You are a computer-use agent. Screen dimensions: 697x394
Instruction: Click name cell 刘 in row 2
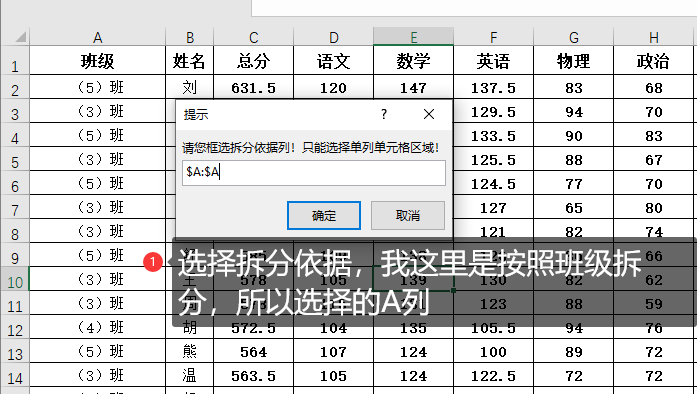coord(190,88)
